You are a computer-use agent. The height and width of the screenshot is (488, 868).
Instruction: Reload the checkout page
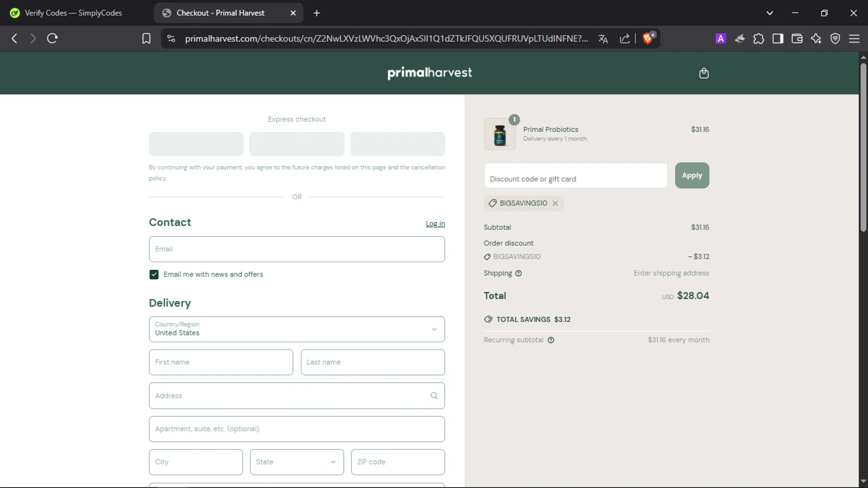click(52, 38)
